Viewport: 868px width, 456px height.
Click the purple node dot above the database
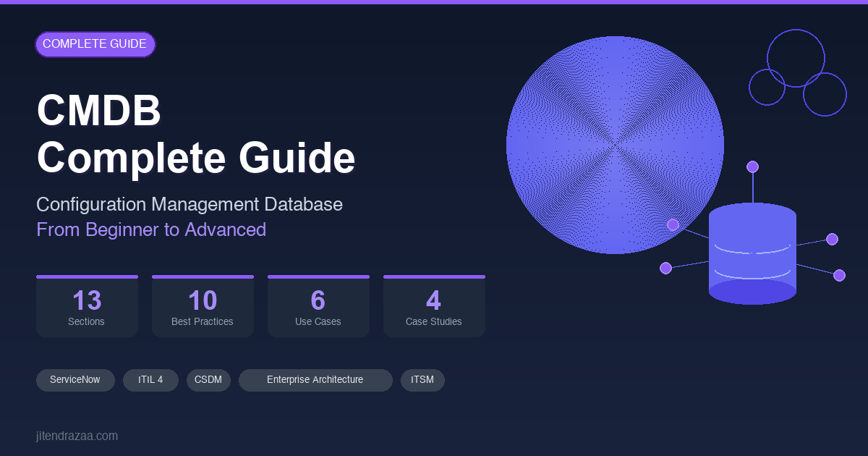[x=753, y=166]
